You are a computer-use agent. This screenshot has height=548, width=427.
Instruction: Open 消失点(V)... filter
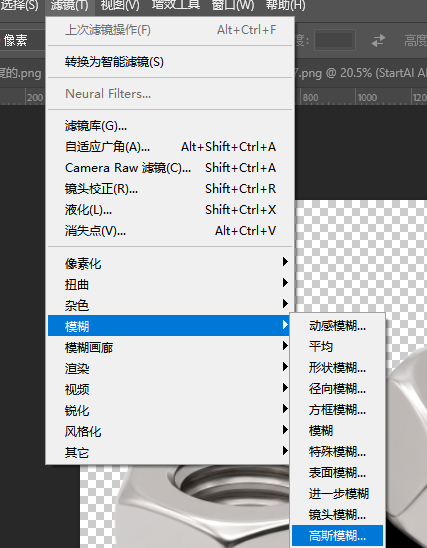pyautogui.click(x=170, y=231)
